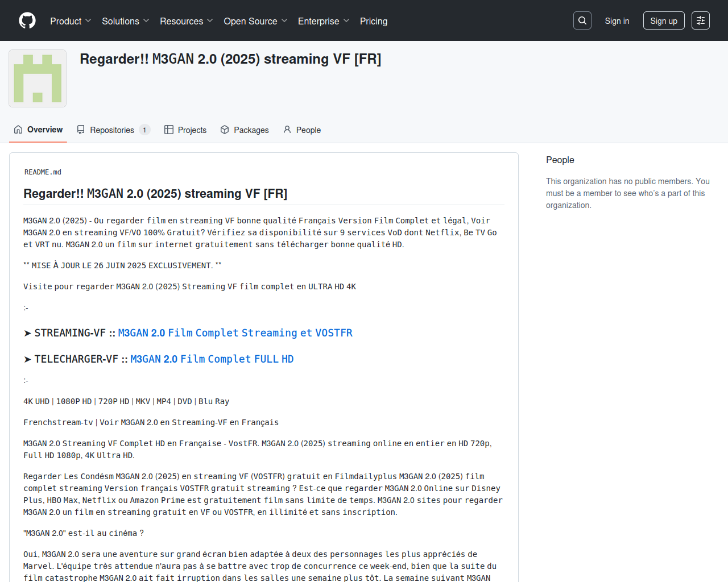Image resolution: width=728 pixels, height=582 pixels.
Task: Click the README.md file label
Action: point(43,172)
